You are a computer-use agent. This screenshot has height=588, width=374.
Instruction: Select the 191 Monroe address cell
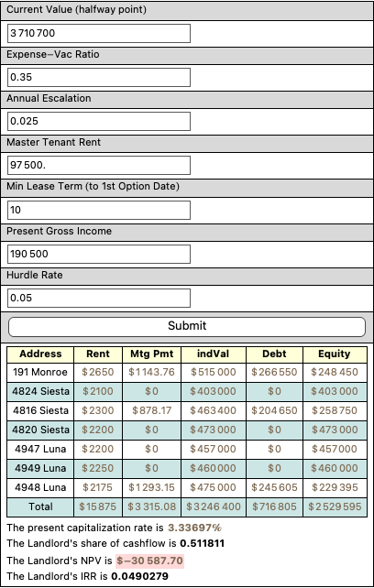point(40,373)
